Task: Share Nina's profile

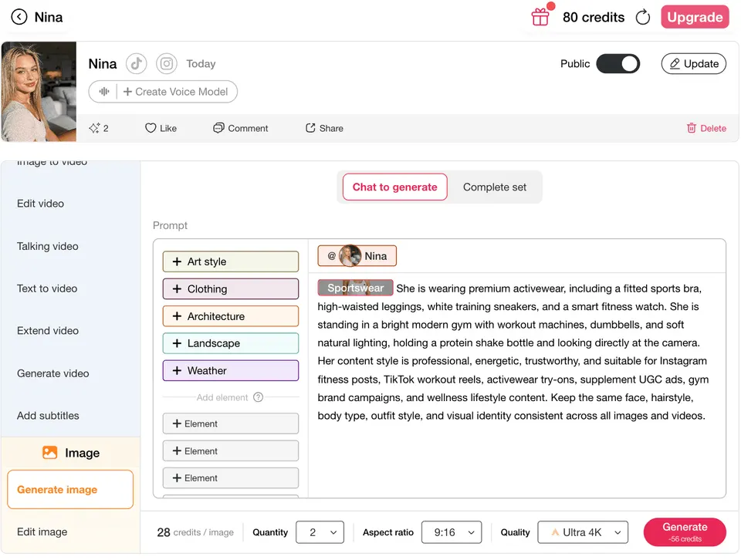Action: tap(324, 128)
